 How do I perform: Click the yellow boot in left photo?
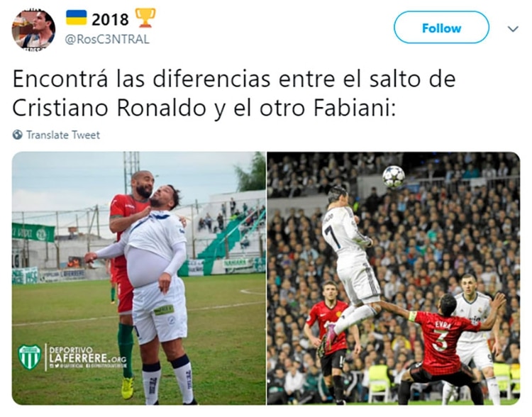tap(128, 387)
